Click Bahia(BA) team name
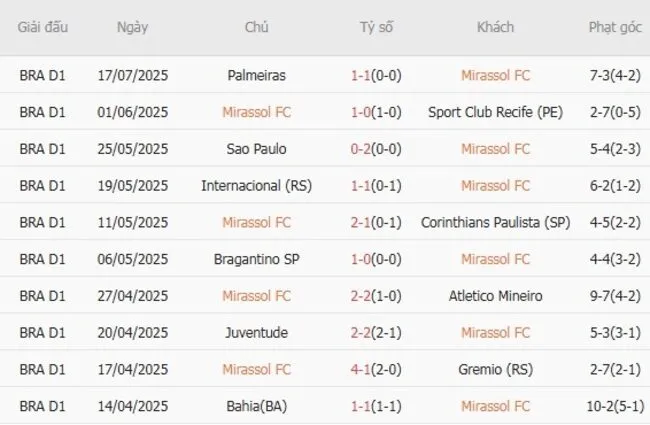The height and width of the screenshot is (425, 650). pyautogui.click(x=257, y=406)
